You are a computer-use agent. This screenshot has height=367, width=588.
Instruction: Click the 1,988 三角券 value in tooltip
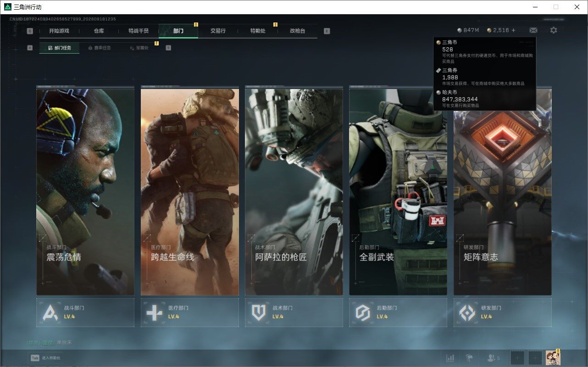pyautogui.click(x=450, y=77)
